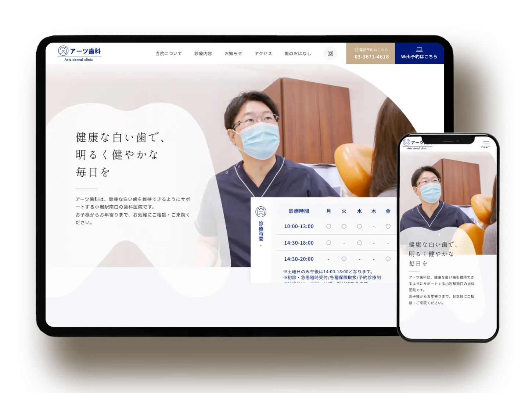Call by clicking the 03-3671-4618 phone number
Image resolution: width=532 pixels, height=393 pixels.
(x=371, y=57)
